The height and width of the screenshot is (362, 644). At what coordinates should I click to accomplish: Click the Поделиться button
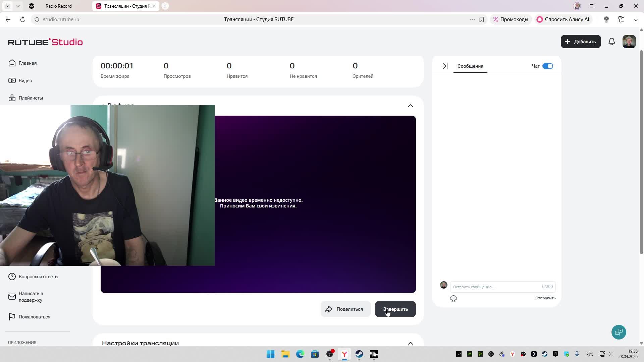(345, 309)
